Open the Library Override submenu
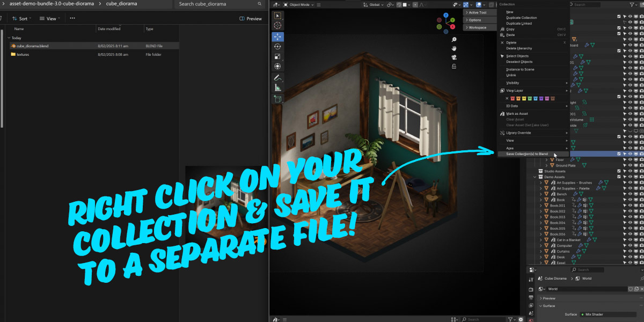Image resolution: width=644 pixels, height=322 pixels. click(533, 133)
